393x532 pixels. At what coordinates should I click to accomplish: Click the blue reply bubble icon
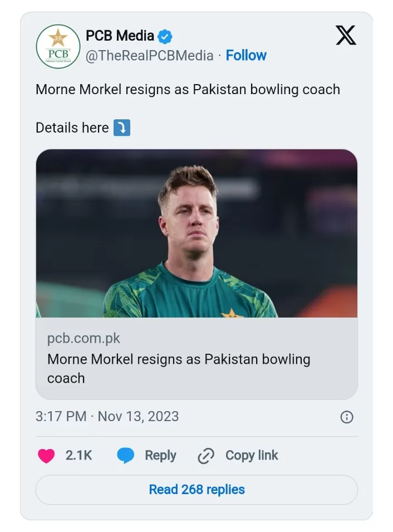pyautogui.click(x=126, y=456)
